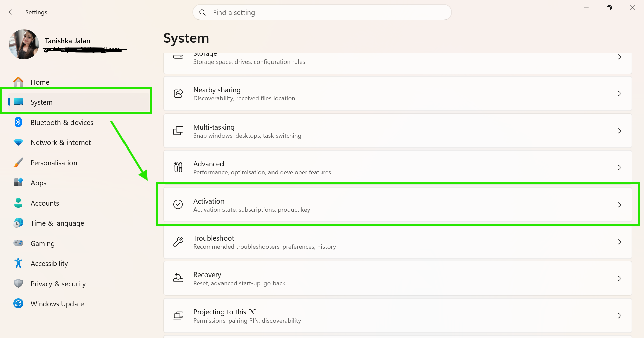Click 'Snap windows, desktops, task switching' text

(247, 136)
